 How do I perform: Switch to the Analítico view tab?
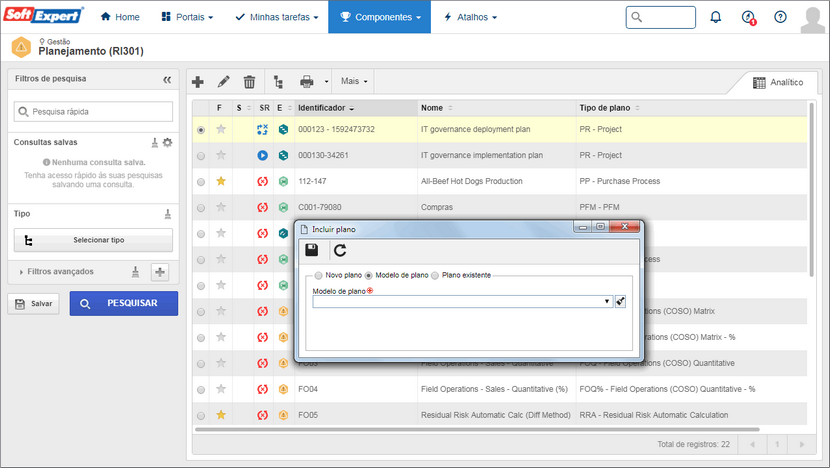tap(778, 83)
